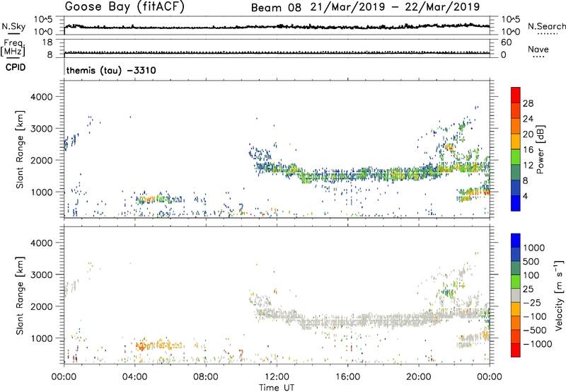Click the N.Sky noise trace in the top panel
Viewport: 566px width, 392px height.
click(277, 27)
